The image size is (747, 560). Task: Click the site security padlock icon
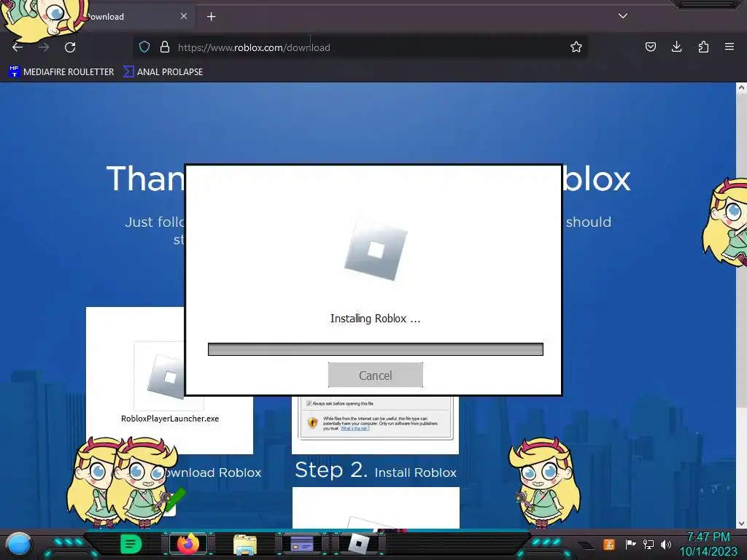coord(165,47)
